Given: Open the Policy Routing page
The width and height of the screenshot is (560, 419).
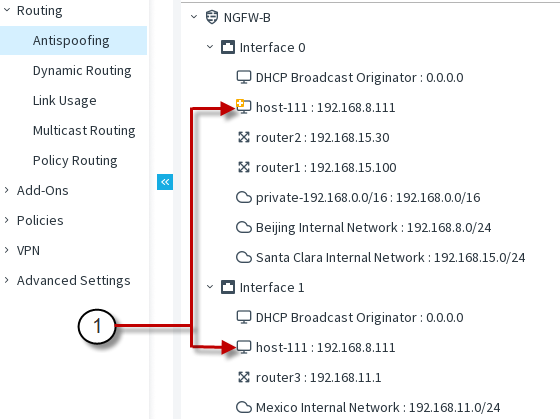Looking at the screenshot, I should click(x=75, y=161).
